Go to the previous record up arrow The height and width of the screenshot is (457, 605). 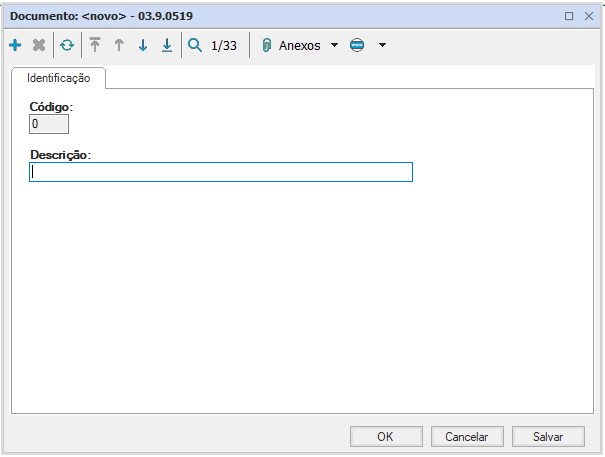[x=119, y=46]
